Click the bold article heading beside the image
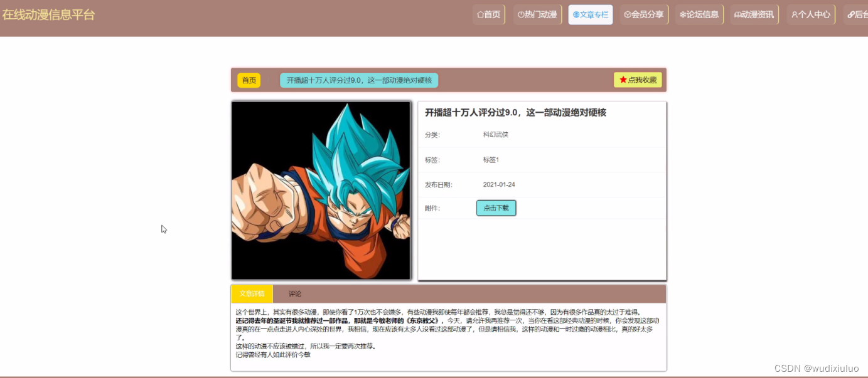The image size is (868, 378). pyautogui.click(x=515, y=113)
